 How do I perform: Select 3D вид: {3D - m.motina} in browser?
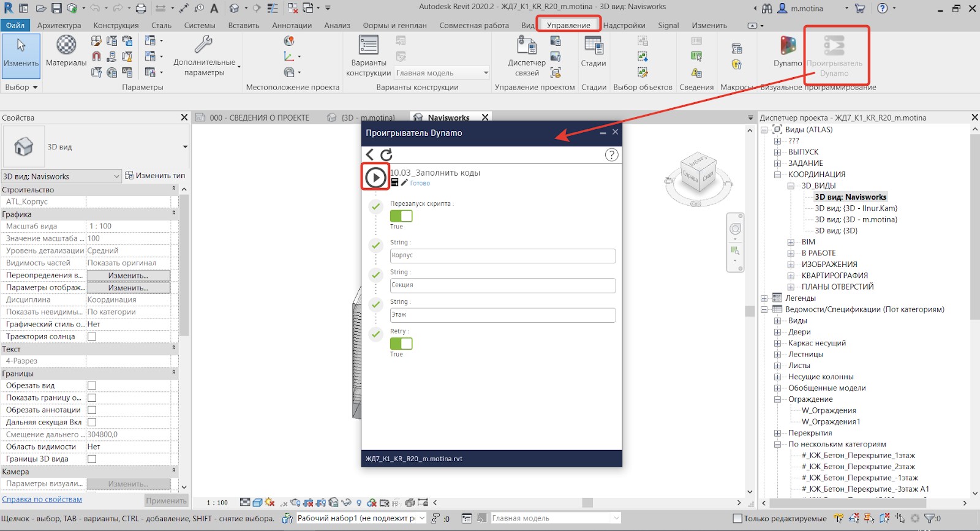(x=855, y=219)
